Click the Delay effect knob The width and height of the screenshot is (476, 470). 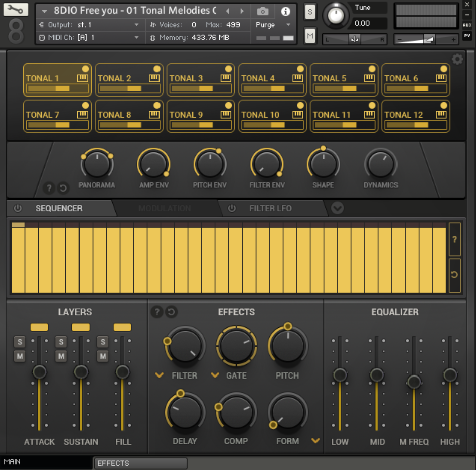coord(185,413)
